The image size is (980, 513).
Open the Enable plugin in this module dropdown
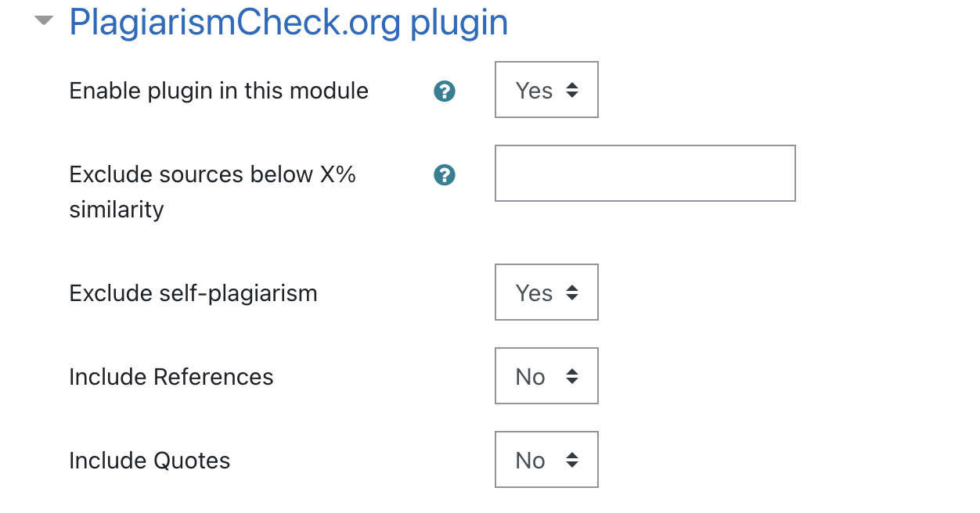tap(546, 89)
